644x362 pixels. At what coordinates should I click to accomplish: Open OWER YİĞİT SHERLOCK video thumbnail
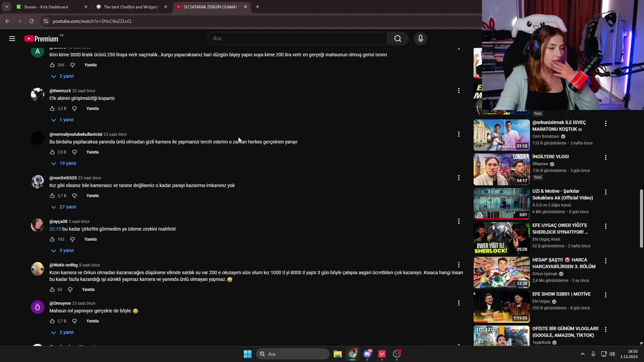(502, 238)
